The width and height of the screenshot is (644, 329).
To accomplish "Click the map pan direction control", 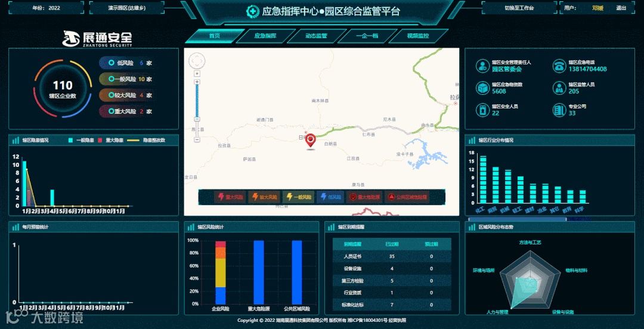I will 197,61.
